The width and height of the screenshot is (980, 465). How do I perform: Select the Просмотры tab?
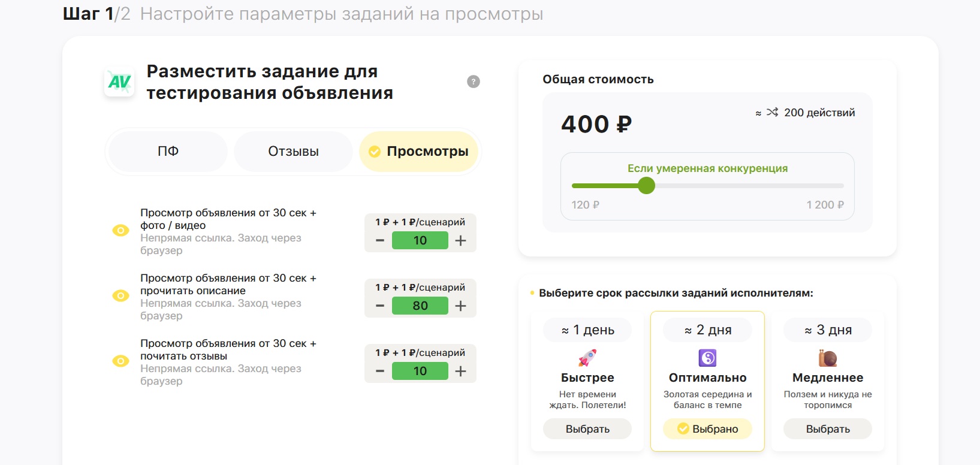(418, 152)
